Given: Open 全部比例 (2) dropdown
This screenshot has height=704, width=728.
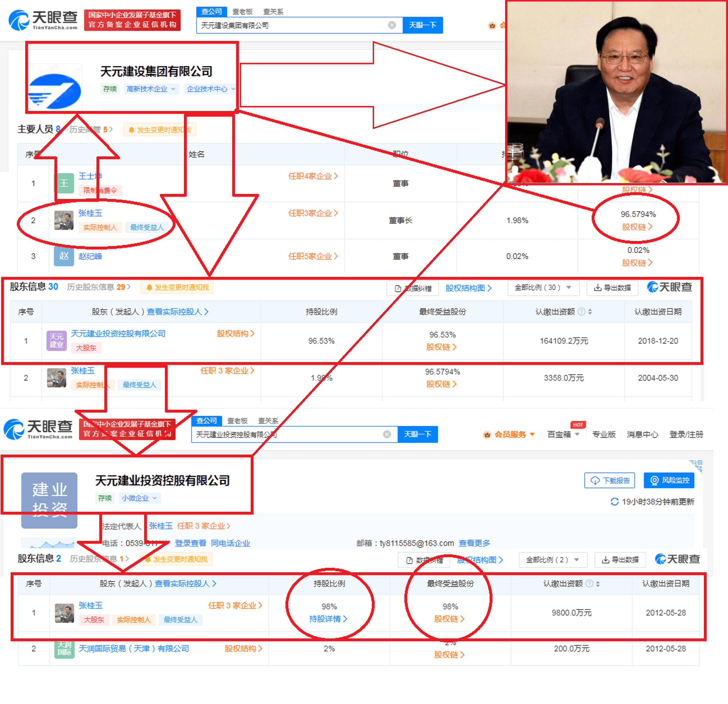Looking at the screenshot, I should 553,560.
